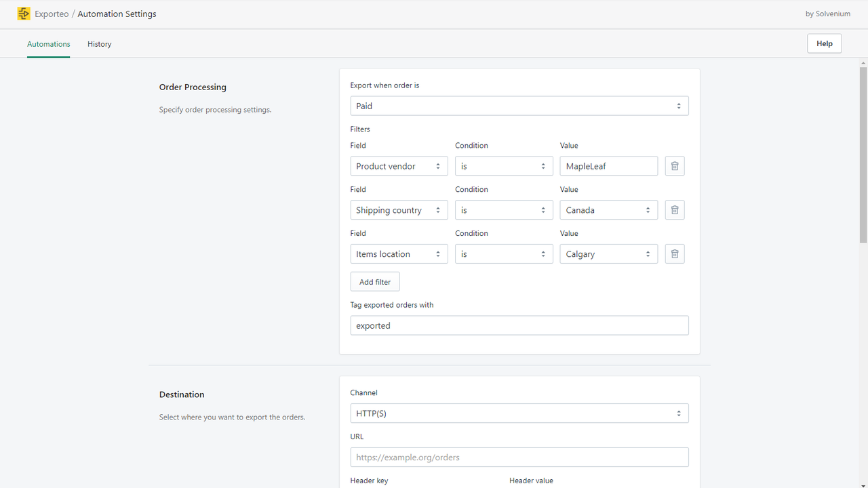
Task: Click the 'Header value' label
Action: pos(532,481)
